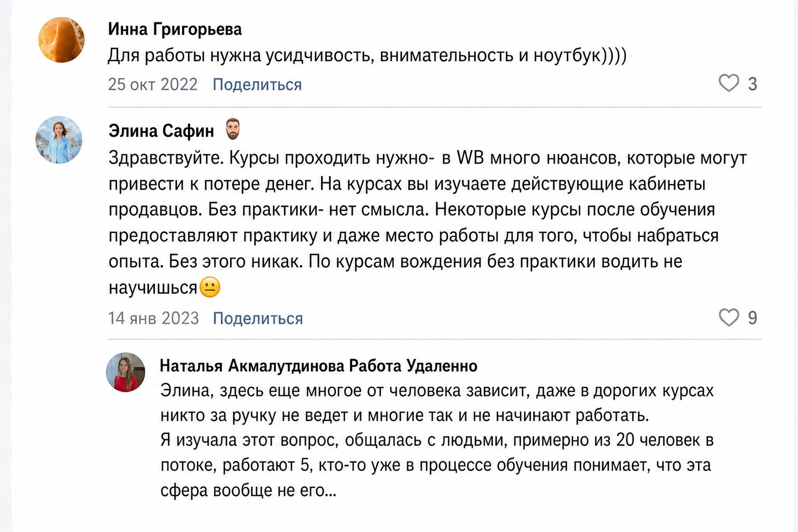Like Элина Сафин's comment with heart icon
Viewport: 798px width, 532px height.
coord(728,317)
